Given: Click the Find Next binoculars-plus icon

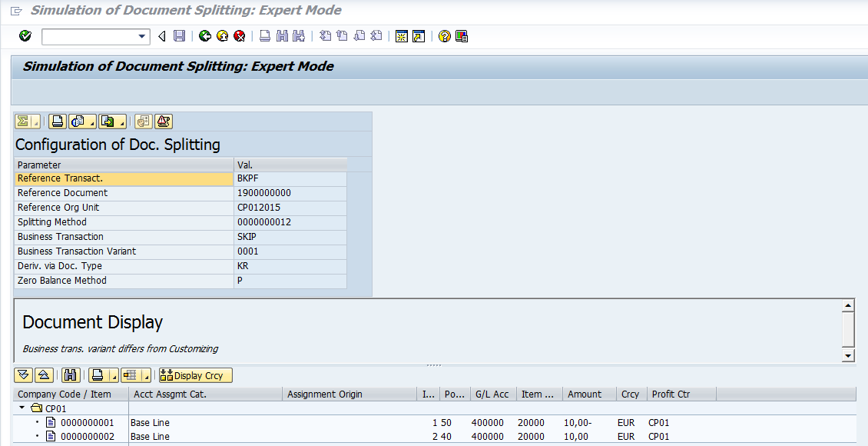Looking at the screenshot, I should click(x=299, y=36).
